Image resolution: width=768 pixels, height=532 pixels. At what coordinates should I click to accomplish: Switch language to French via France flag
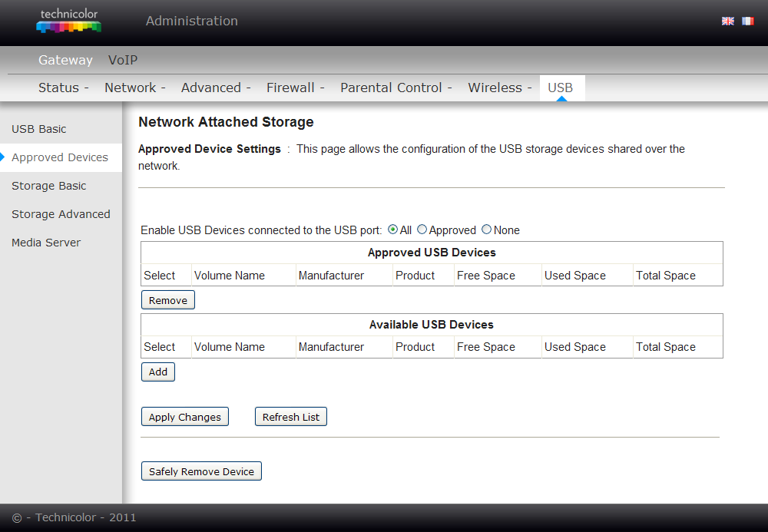coord(747,21)
